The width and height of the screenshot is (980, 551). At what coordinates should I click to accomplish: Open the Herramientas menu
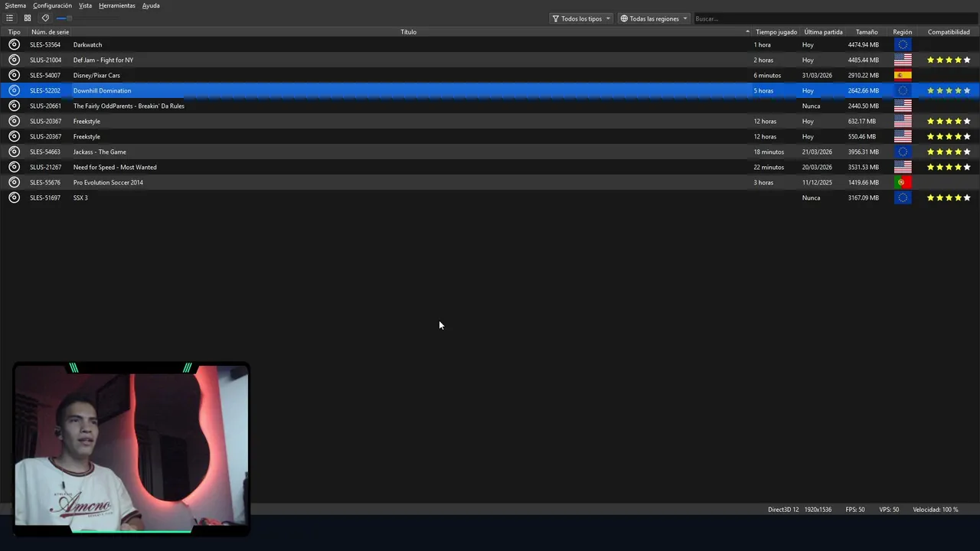point(117,5)
